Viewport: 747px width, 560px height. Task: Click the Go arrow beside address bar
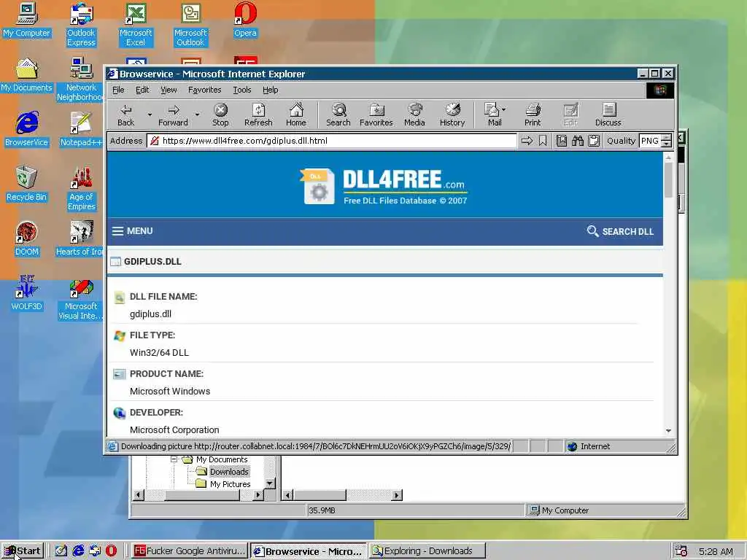[527, 141]
